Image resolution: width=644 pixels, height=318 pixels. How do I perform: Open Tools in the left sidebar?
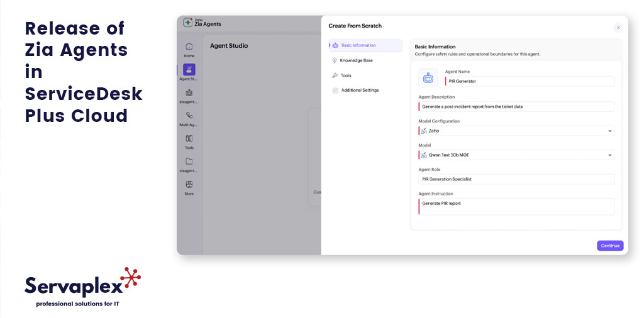(189, 141)
